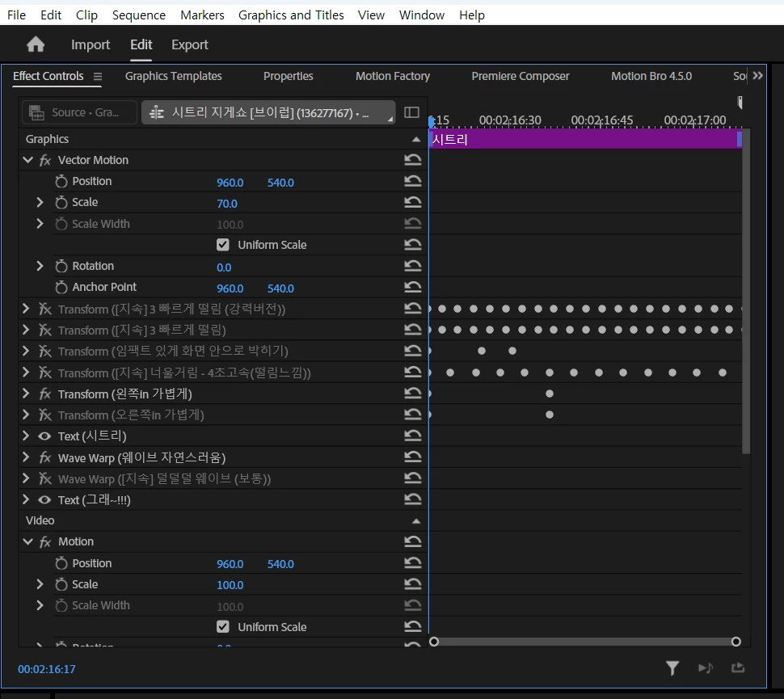Click the vertical scrollbar of effect timeline
Image resolution: width=784 pixels, height=699 pixels.
point(746,291)
